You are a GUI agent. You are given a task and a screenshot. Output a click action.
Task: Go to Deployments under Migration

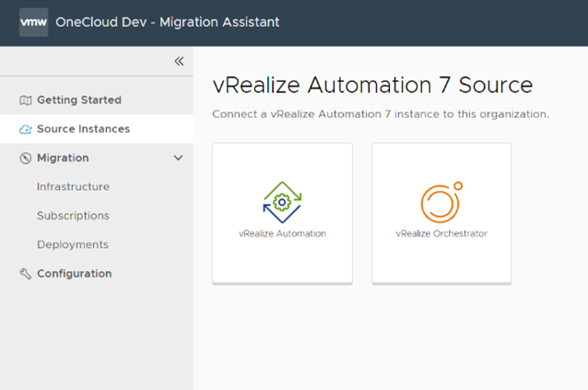pos(73,244)
